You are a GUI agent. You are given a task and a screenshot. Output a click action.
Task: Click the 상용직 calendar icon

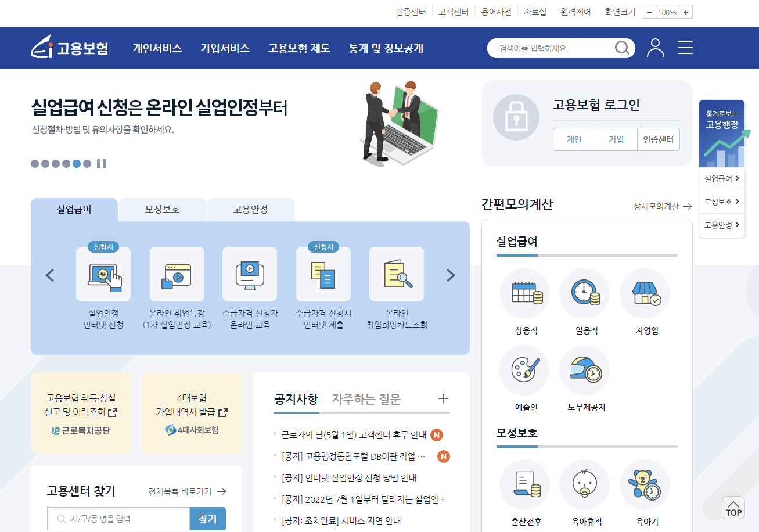tap(524, 294)
